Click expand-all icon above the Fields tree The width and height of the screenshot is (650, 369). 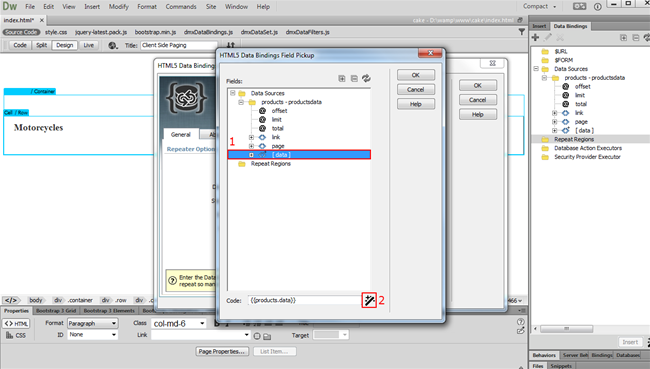342,78
